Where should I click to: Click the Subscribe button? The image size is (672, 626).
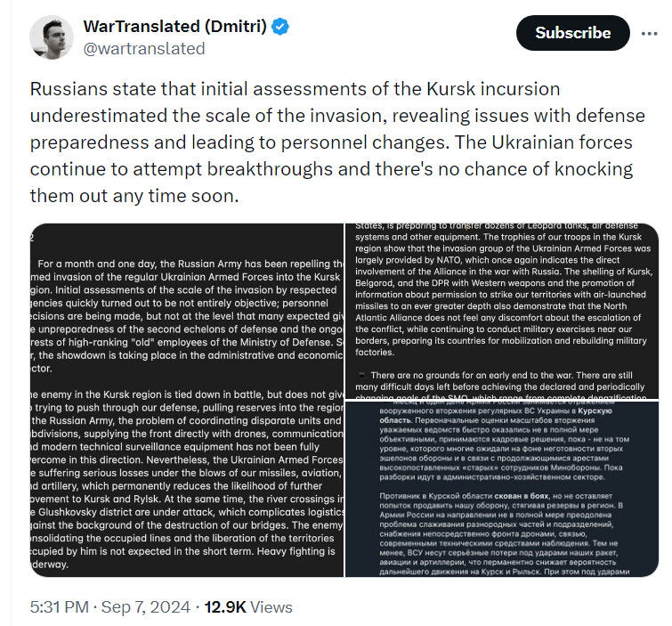click(x=573, y=33)
